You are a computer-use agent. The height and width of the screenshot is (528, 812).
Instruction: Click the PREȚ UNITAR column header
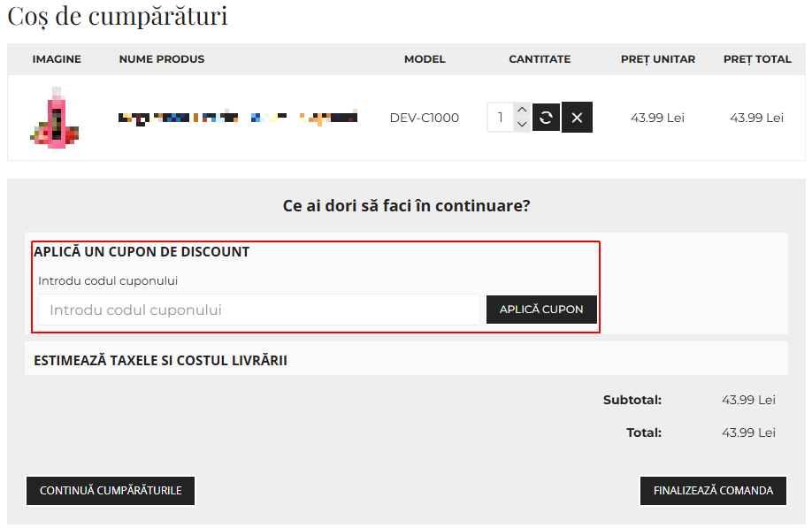click(658, 59)
